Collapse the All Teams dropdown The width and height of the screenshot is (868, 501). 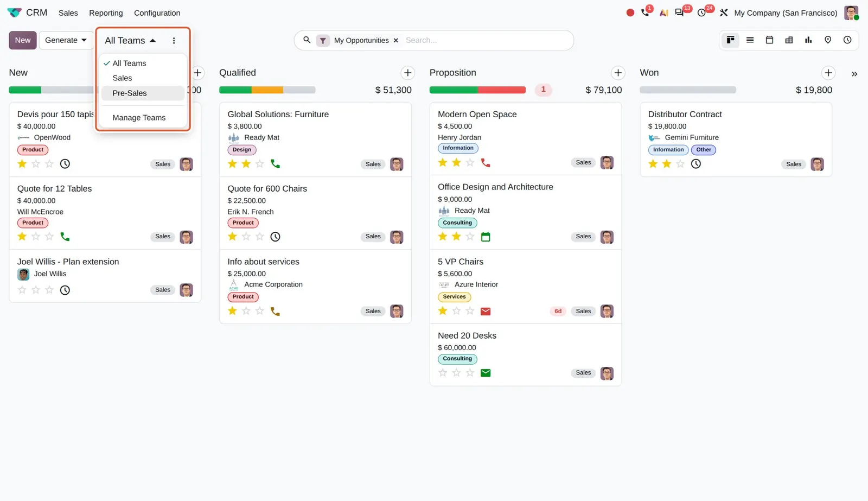pos(130,41)
